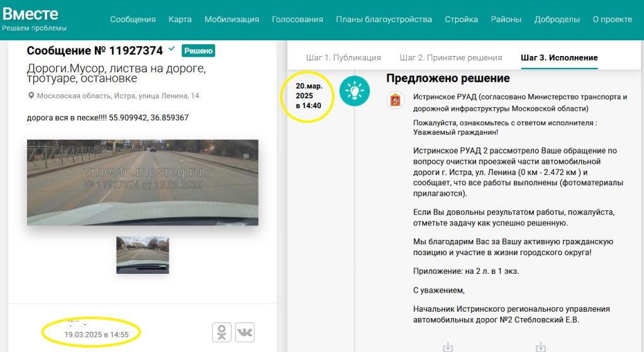
Task: Share the message on VK
Action: point(245,332)
